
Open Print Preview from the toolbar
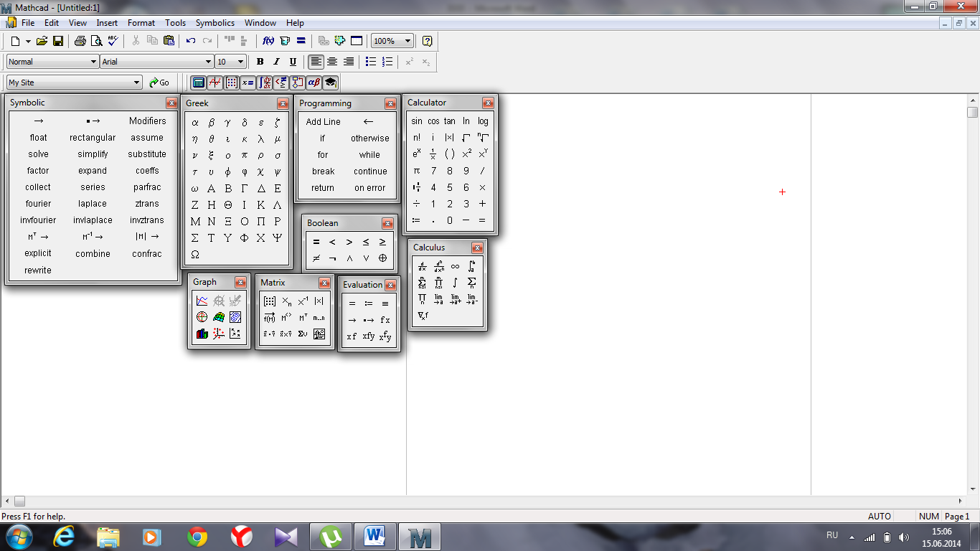96,41
